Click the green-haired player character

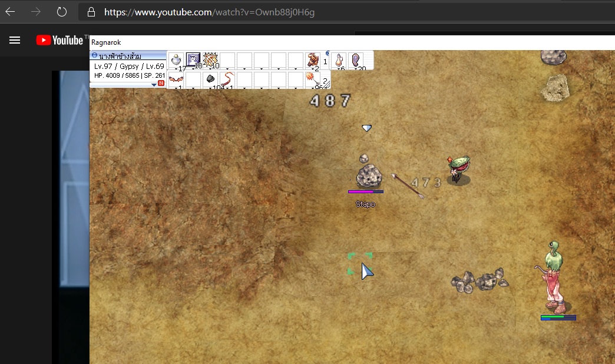click(554, 277)
